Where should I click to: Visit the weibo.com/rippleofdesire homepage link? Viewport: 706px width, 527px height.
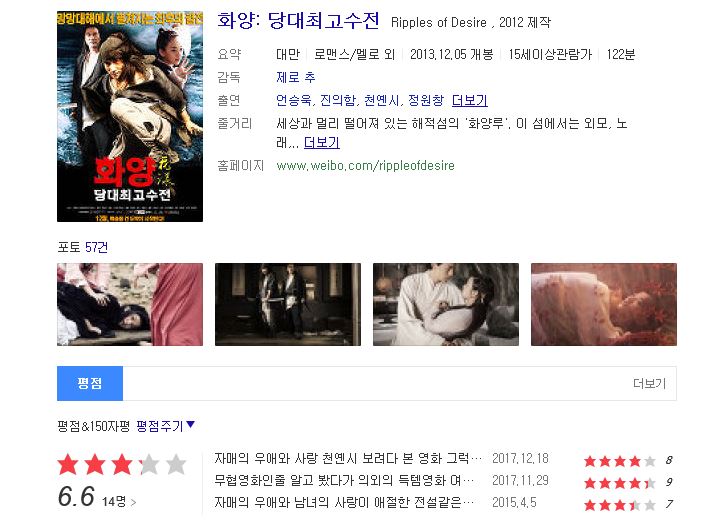pyautogui.click(x=366, y=165)
